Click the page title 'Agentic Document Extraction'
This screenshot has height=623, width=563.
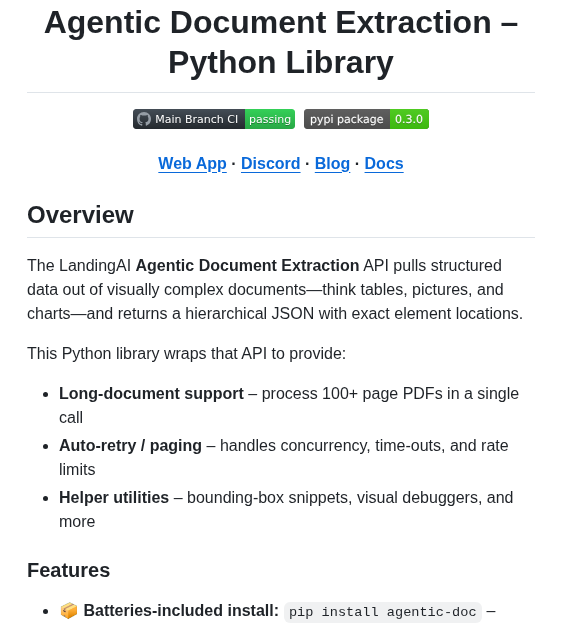pyautogui.click(x=281, y=43)
